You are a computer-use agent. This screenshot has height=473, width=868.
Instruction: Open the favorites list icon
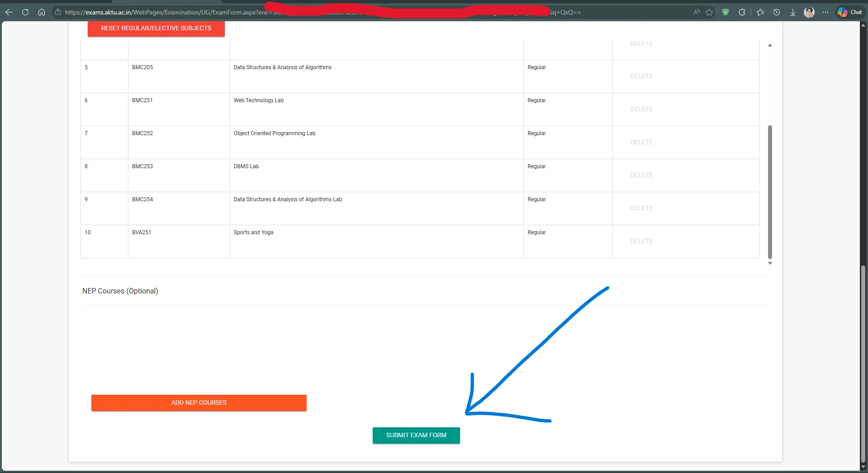click(760, 12)
